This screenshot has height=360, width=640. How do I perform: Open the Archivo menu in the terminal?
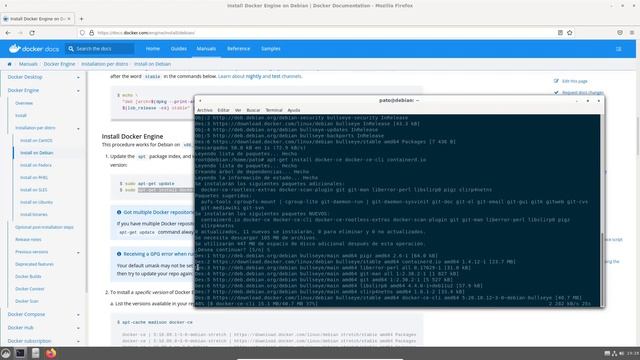tap(204, 110)
